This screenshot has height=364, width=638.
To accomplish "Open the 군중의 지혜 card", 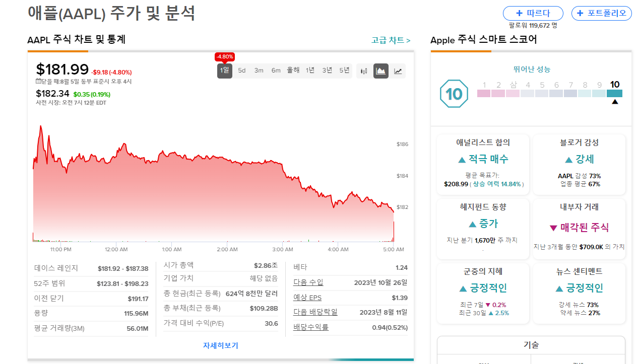I will (x=483, y=294).
